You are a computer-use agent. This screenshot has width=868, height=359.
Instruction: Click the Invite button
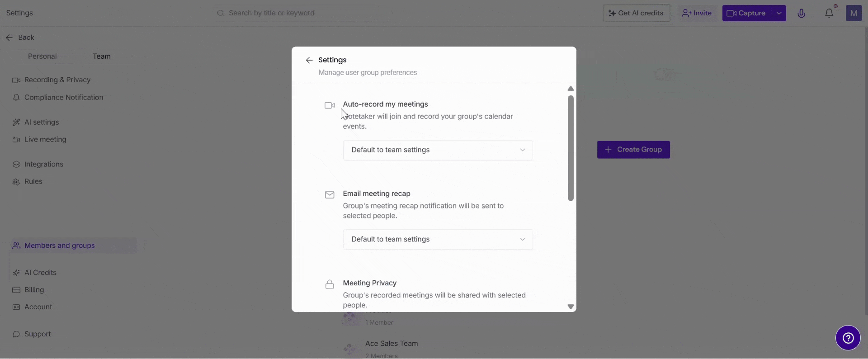(697, 13)
